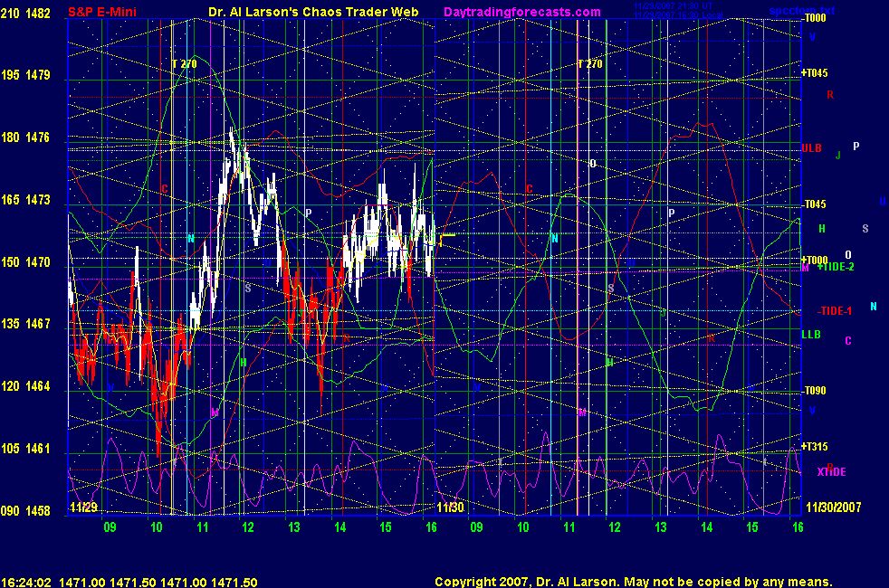The height and width of the screenshot is (588, 889).
Task: Click the red ULB band label
Action: pos(811,147)
